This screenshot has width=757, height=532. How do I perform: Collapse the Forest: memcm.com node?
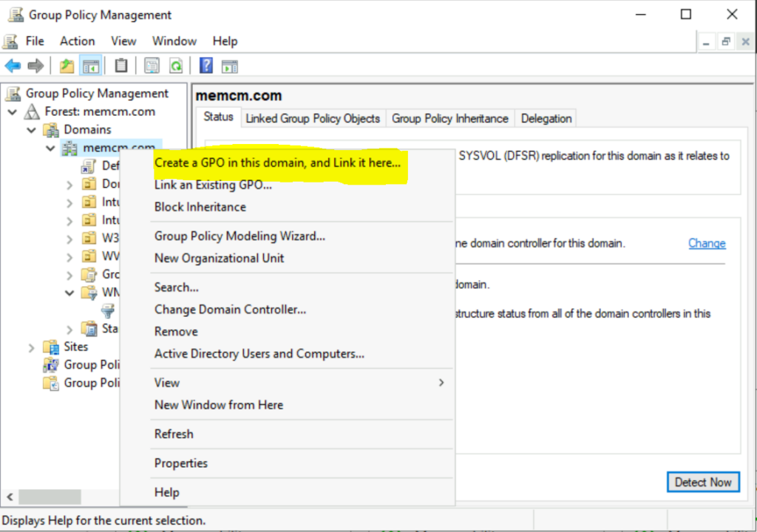[x=13, y=112]
